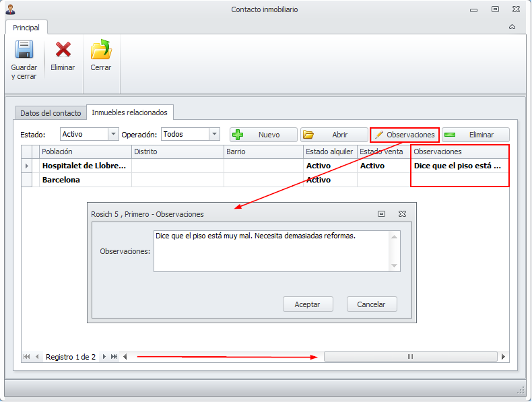Click the Estado venta column header
This screenshot has width=532, height=402.
point(384,152)
